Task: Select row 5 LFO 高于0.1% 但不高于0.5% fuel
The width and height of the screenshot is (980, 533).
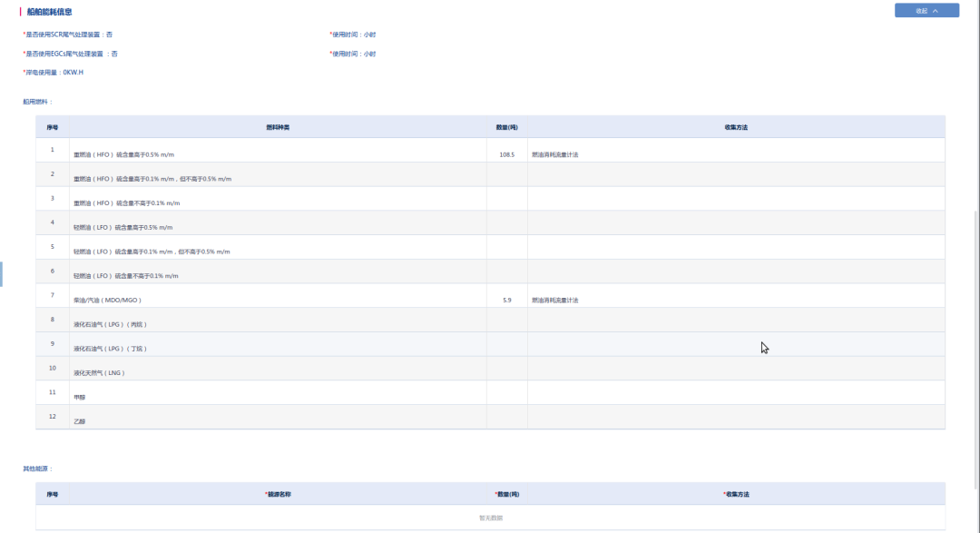Action: point(152,252)
